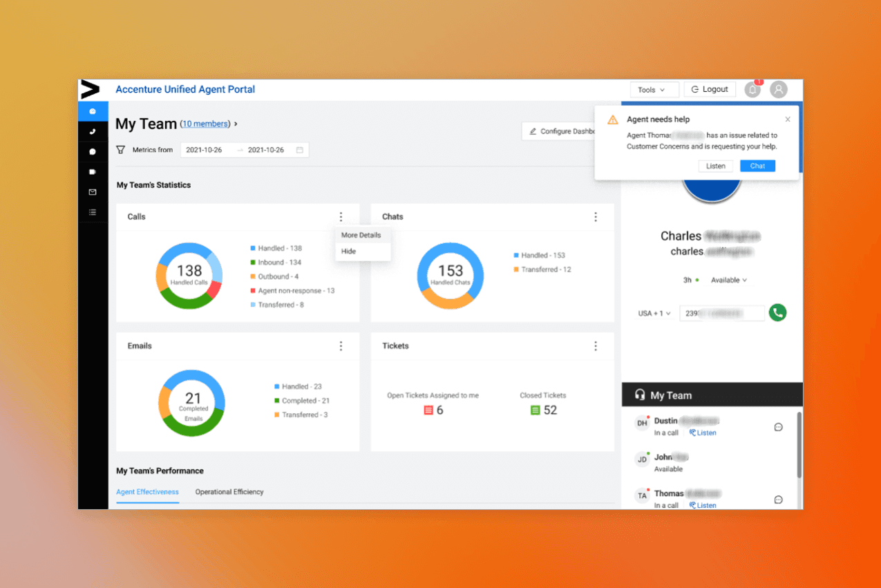Expand the My Team members chevron

pos(236,124)
